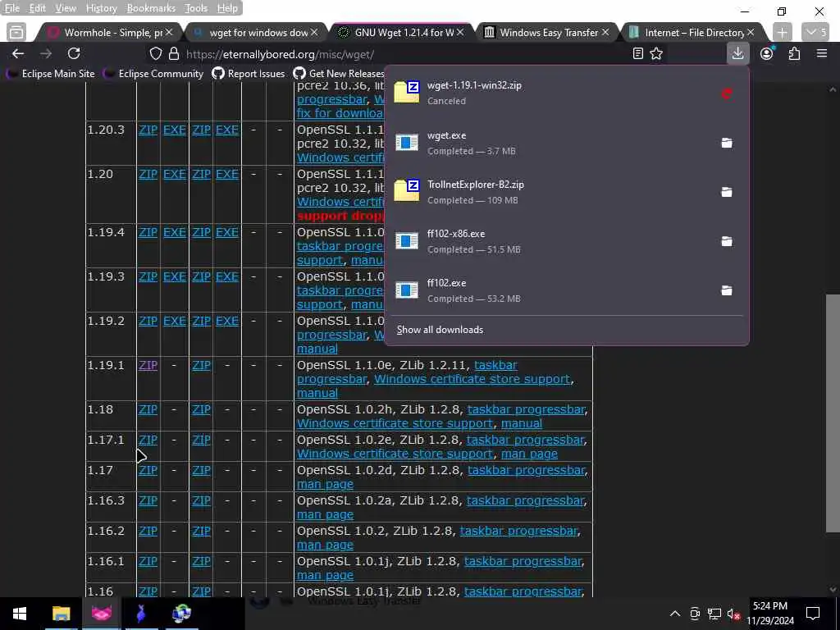Image resolution: width=840 pixels, height=630 pixels.
Task: Open the notification center icon
Action: 813,614
